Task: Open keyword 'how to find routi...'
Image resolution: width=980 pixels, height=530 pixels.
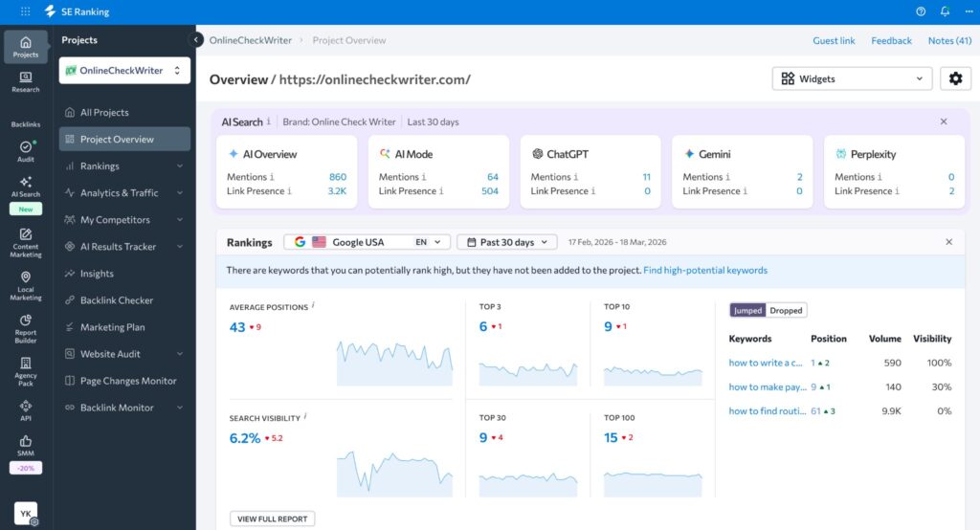Action: pyautogui.click(x=767, y=410)
